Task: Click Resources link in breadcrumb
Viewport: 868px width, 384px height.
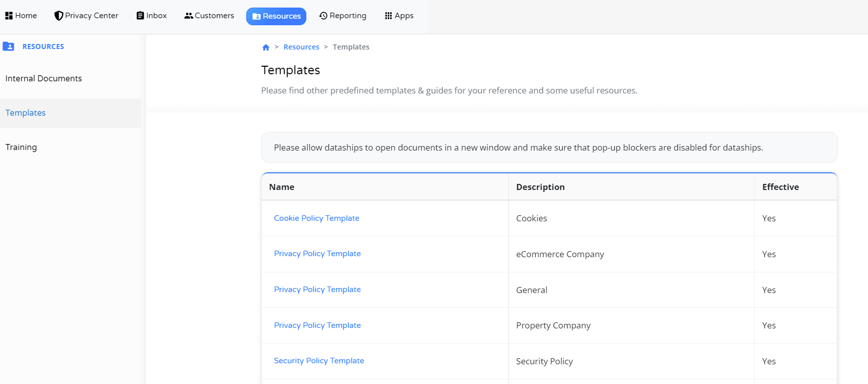Action: point(301,47)
